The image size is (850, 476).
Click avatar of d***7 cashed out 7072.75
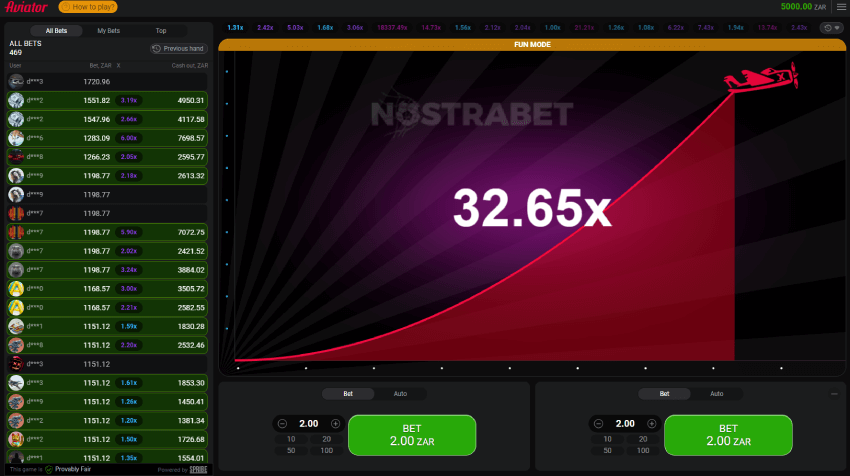16,232
